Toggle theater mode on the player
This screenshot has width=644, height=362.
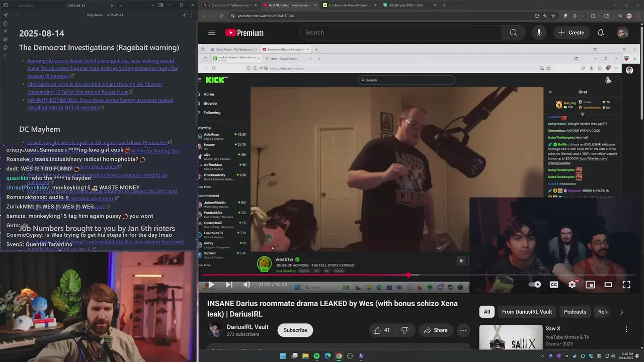click(x=608, y=285)
